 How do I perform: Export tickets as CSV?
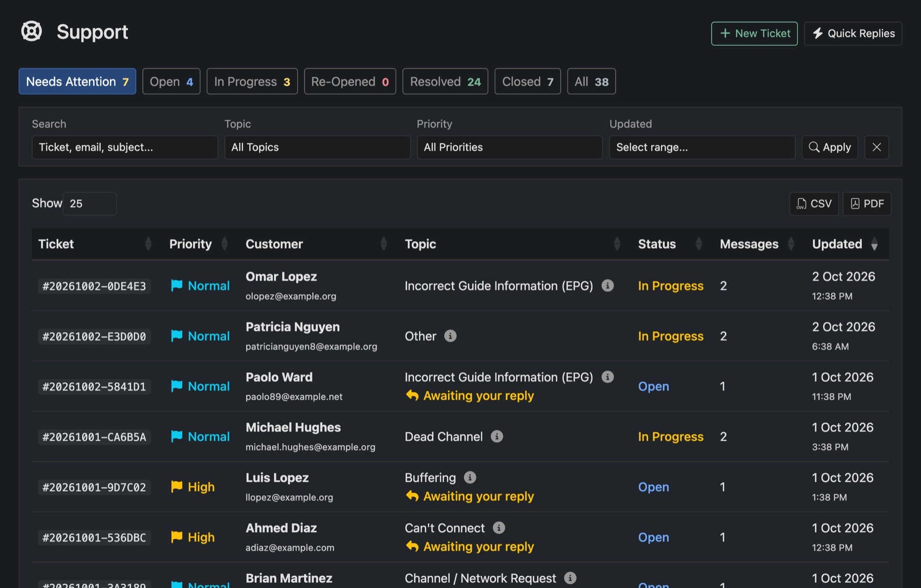814,204
